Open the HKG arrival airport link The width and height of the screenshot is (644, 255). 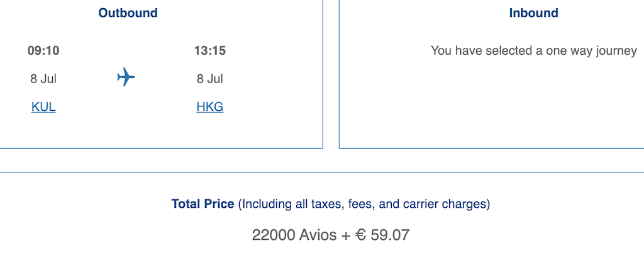(209, 107)
